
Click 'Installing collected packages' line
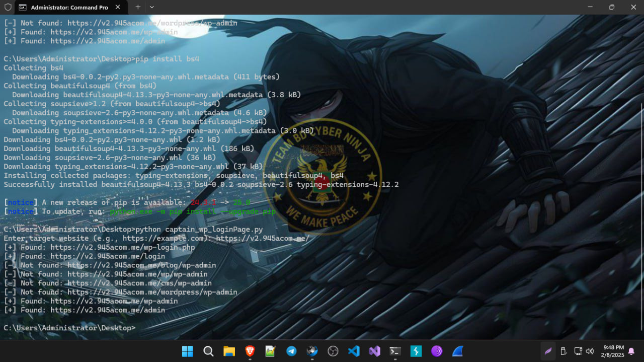click(x=174, y=176)
